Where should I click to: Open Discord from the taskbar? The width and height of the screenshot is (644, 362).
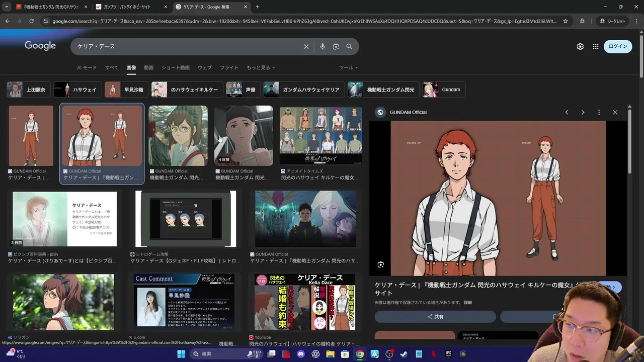click(301, 354)
